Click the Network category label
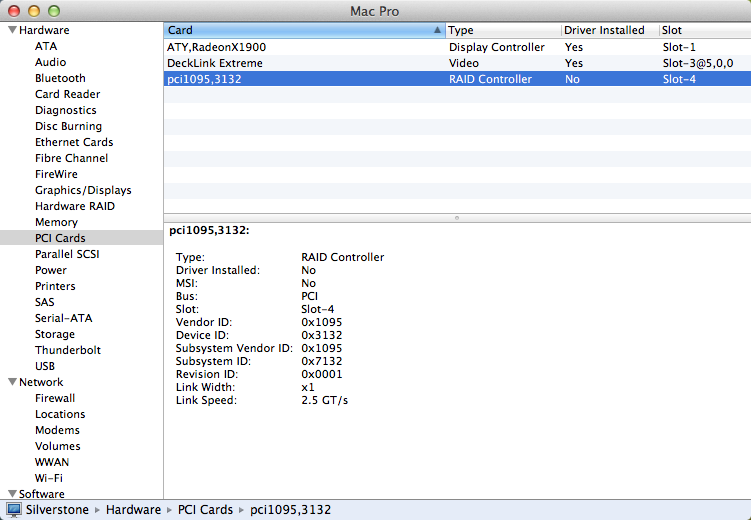 [x=41, y=382]
